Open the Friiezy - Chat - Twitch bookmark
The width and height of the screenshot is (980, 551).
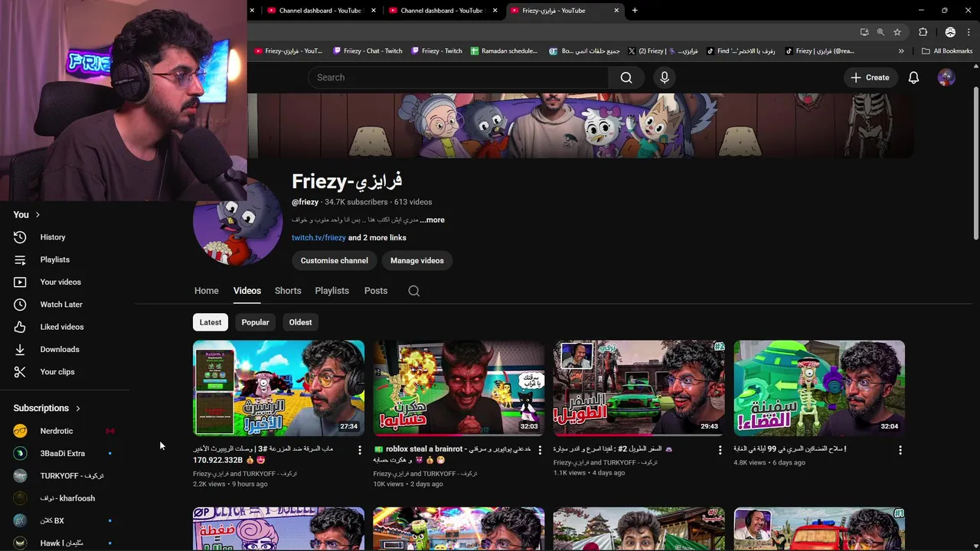click(x=367, y=51)
